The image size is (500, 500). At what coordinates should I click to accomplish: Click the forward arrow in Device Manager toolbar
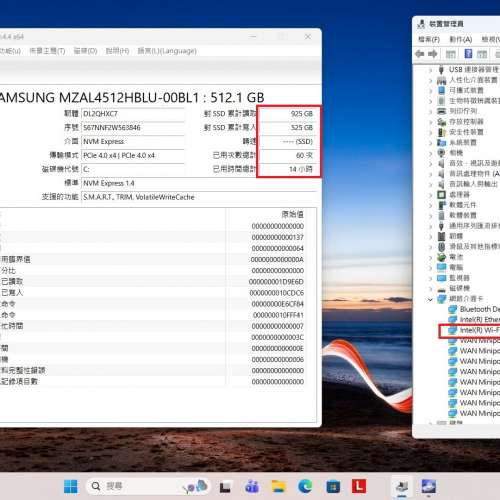pyautogui.click(x=433, y=54)
